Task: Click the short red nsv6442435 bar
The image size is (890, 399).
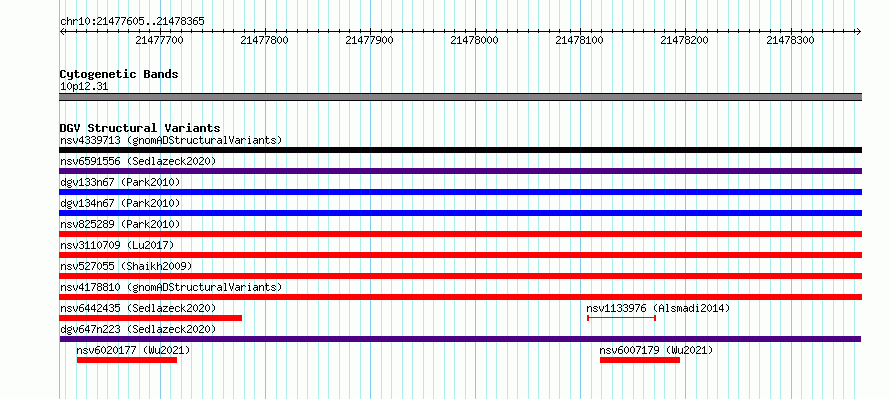Action: (150, 318)
